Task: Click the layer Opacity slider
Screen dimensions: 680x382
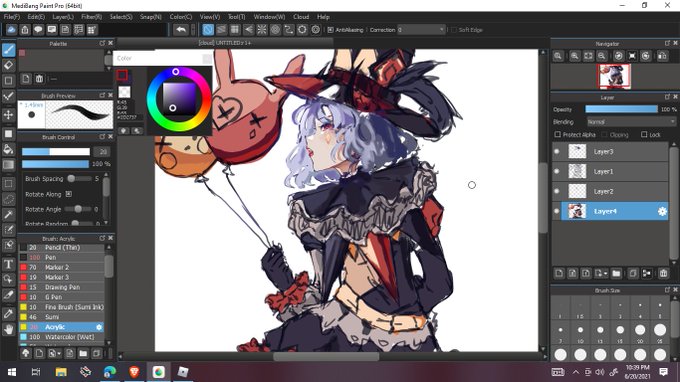Action: (621, 109)
